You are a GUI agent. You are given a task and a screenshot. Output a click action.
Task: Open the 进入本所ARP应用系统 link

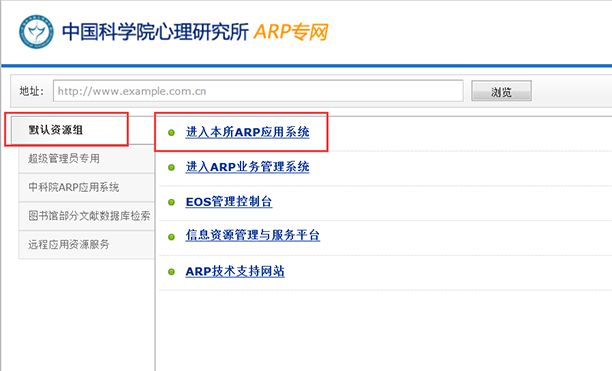[247, 132]
